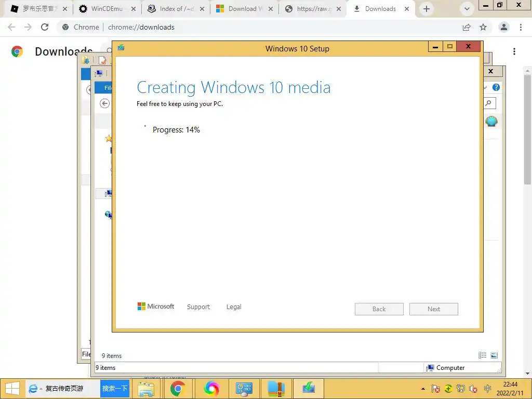Viewport: 532px width, 399px height.
Task: Open the Chrome profile avatar
Action: pyautogui.click(x=504, y=27)
